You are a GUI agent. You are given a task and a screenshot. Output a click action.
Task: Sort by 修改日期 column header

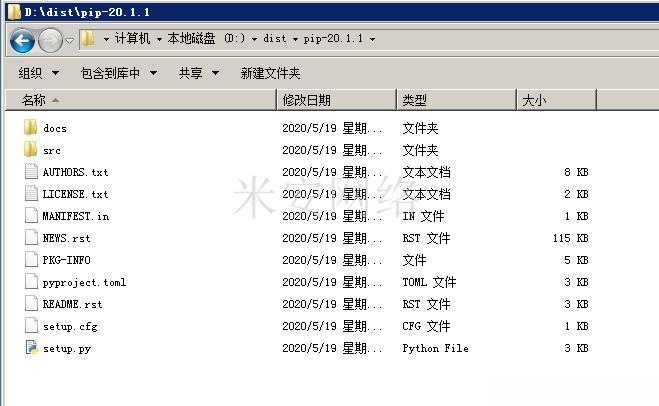point(337,100)
